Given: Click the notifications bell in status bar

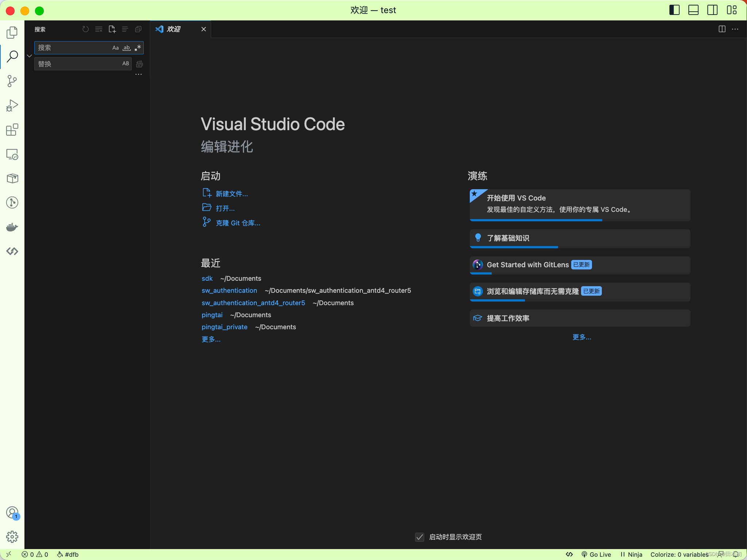Looking at the screenshot, I should click(736, 554).
